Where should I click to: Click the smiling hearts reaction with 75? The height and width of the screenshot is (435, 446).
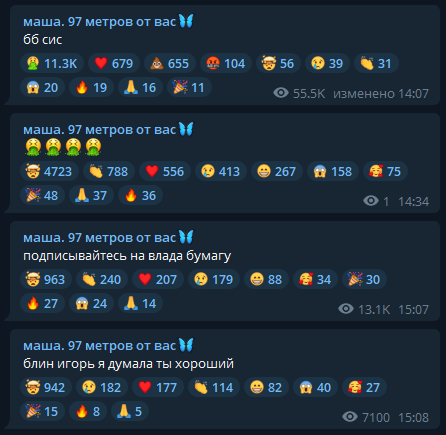tap(385, 171)
